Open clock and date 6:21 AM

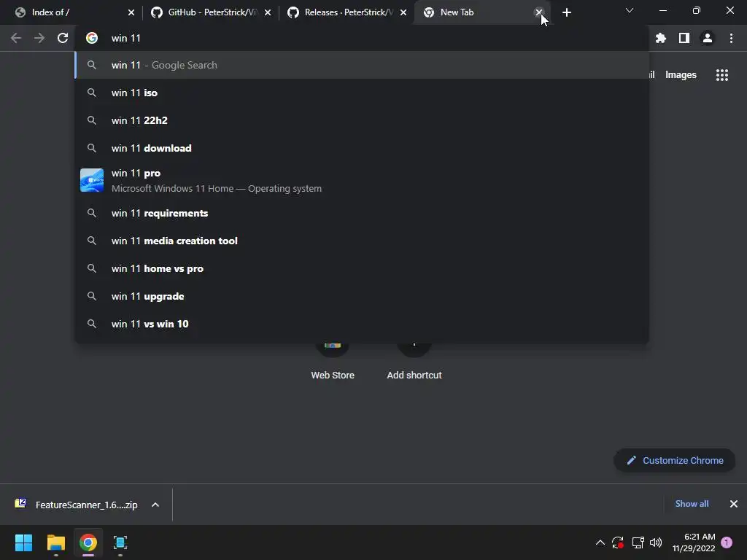(694, 542)
